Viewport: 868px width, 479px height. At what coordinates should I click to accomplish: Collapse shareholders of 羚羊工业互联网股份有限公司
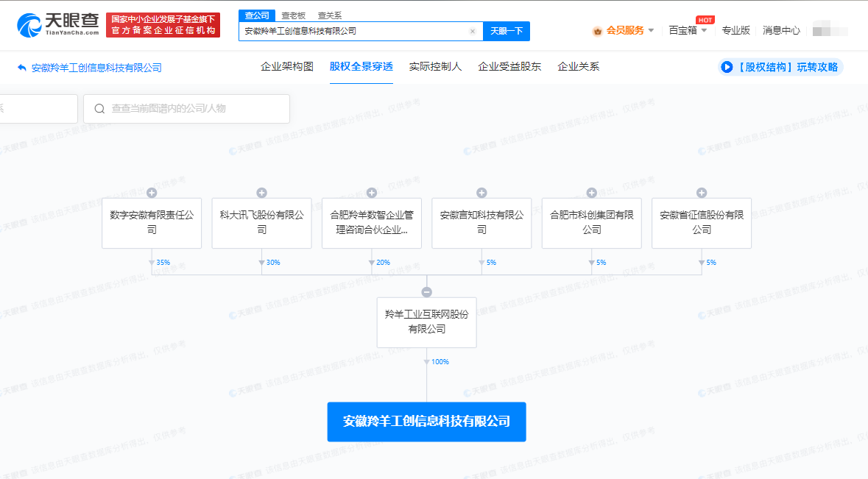click(x=426, y=292)
